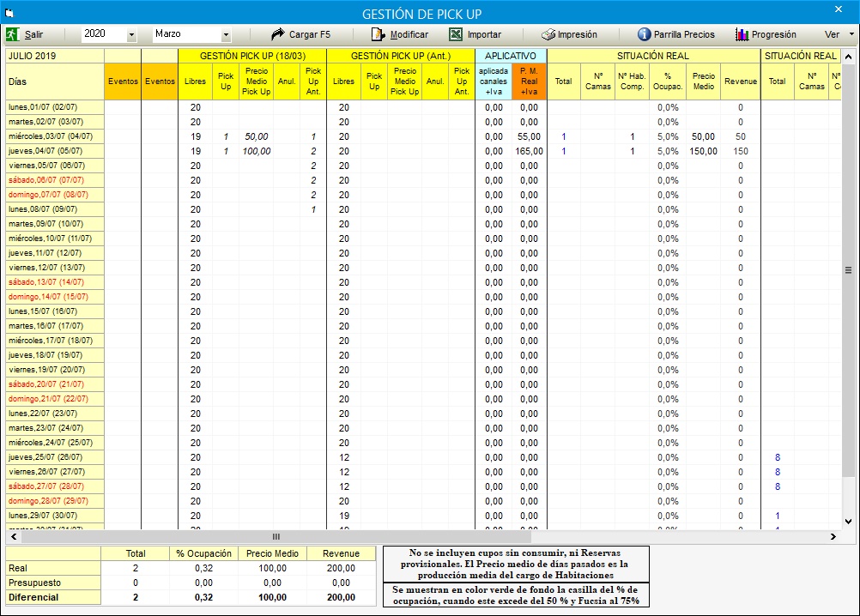Select the row jueves,25/07 (26/07)
This screenshot has width=860, height=616.
click(55, 457)
